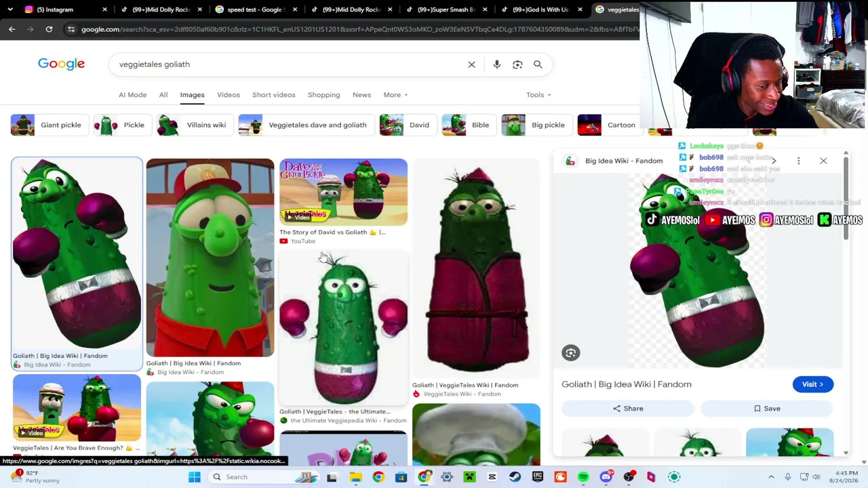Screen dimensions: 868x488
Task: Click the Visit button in the preview panel
Action: point(812,384)
